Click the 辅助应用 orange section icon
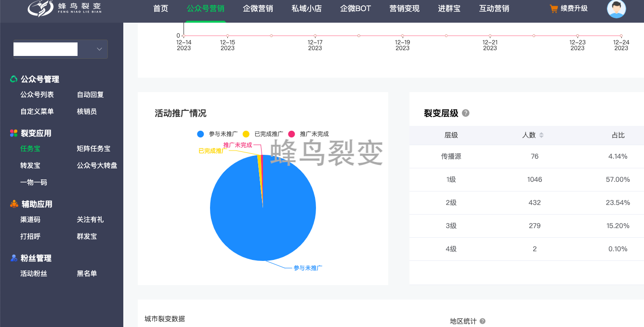 click(14, 204)
